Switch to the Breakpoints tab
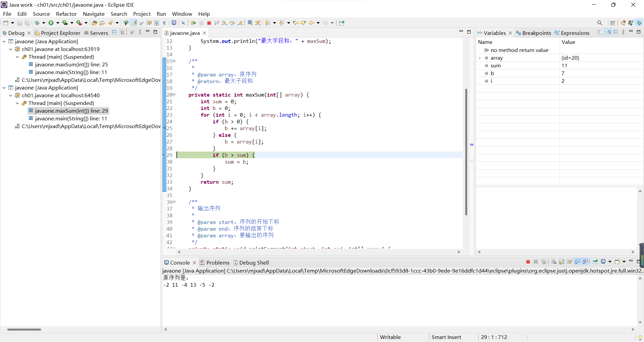 [x=533, y=33]
